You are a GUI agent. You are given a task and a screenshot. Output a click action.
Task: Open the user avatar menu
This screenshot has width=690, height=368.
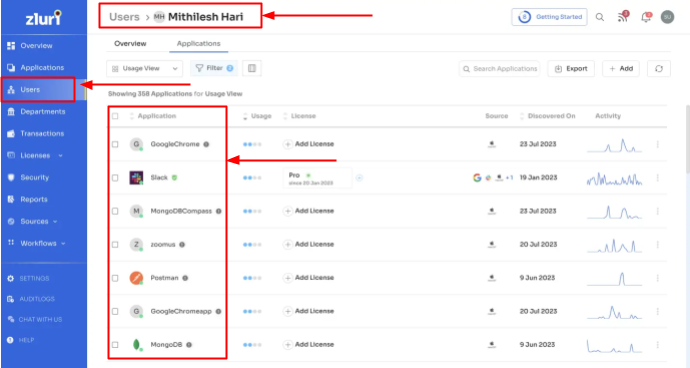(668, 17)
